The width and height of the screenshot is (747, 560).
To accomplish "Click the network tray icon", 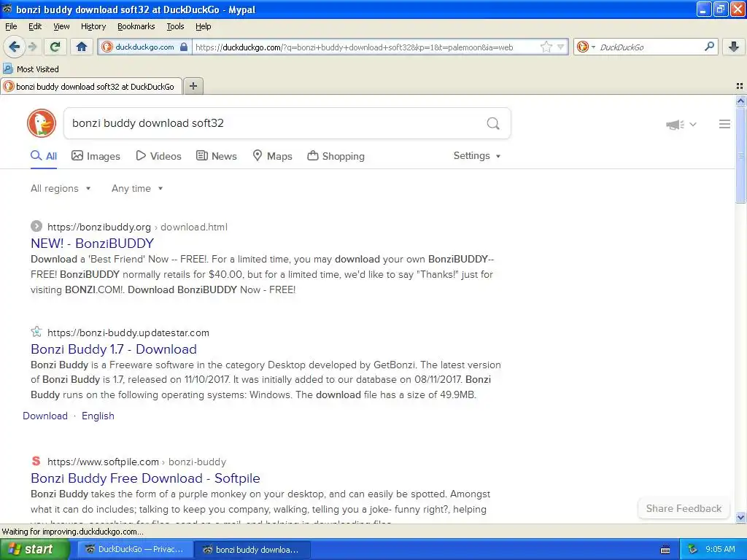I will 693,549.
